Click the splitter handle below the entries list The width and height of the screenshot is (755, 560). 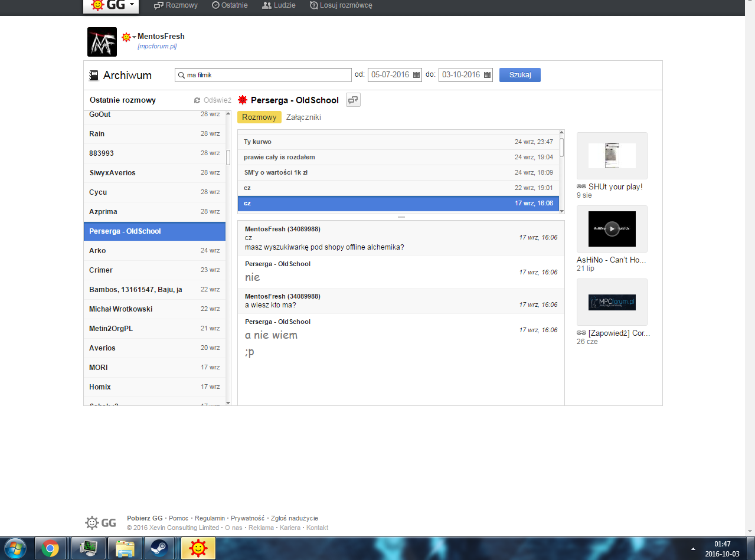click(x=401, y=217)
